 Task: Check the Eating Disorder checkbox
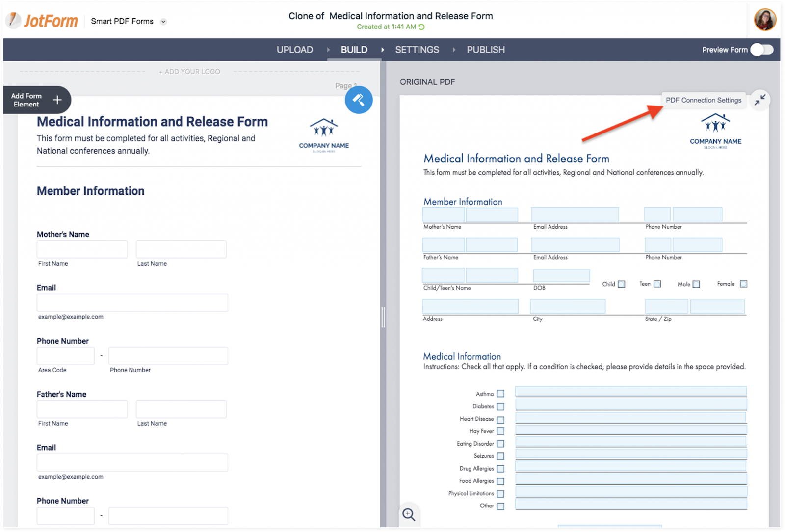point(500,444)
